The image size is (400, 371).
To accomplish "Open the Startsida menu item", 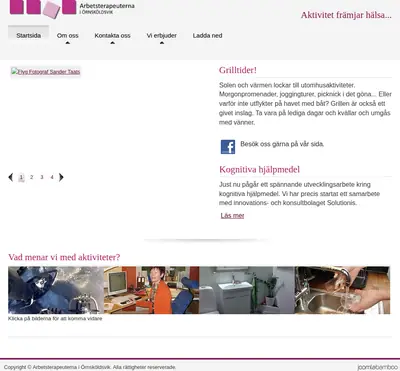I will (x=29, y=35).
